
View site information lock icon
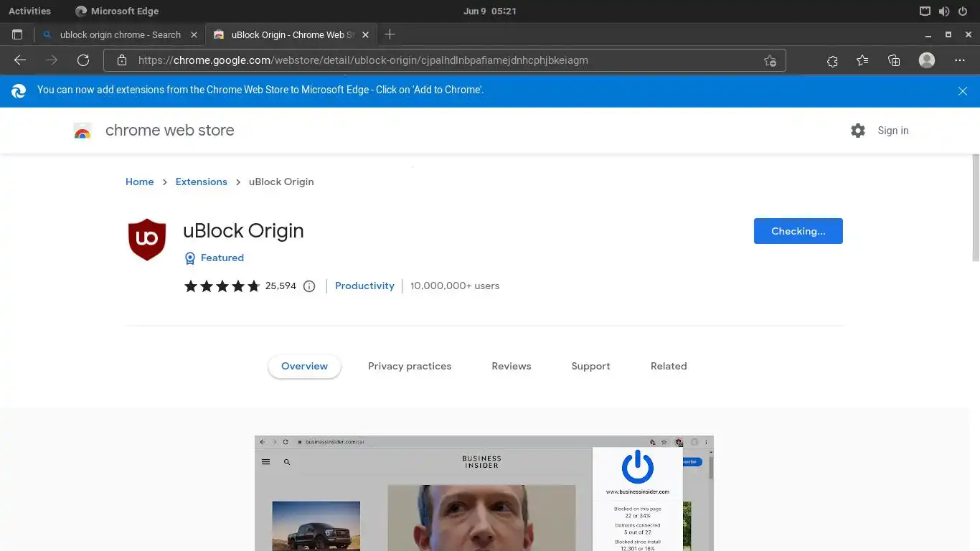pyautogui.click(x=122, y=60)
